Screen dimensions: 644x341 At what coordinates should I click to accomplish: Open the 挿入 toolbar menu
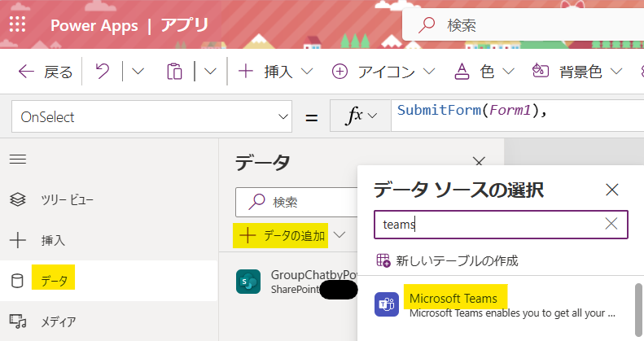click(x=275, y=72)
